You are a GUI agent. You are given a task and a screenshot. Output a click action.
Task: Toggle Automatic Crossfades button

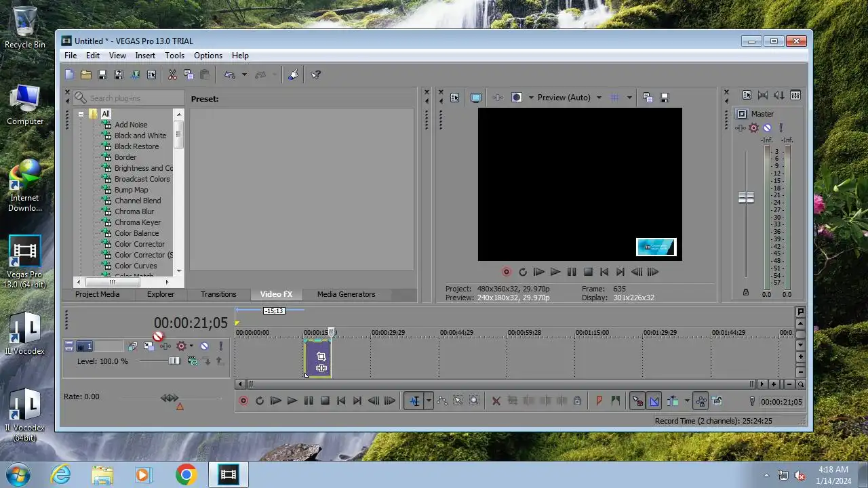tap(654, 401)
